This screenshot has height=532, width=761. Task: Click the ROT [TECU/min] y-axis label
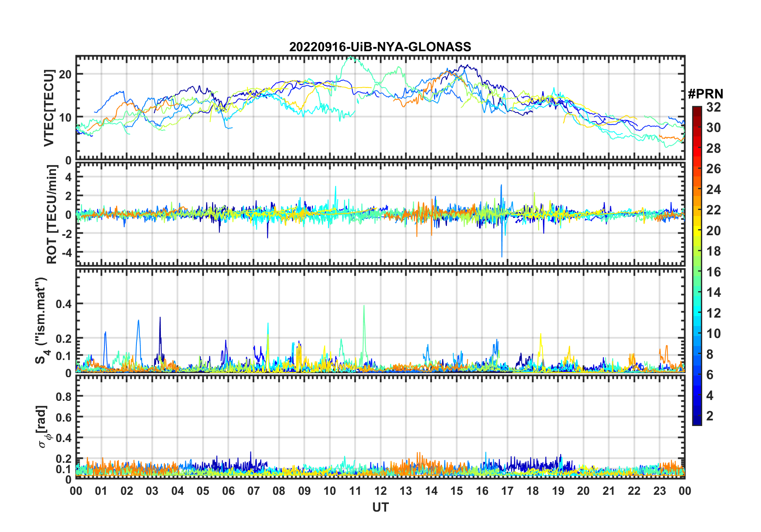pos(52,214)
